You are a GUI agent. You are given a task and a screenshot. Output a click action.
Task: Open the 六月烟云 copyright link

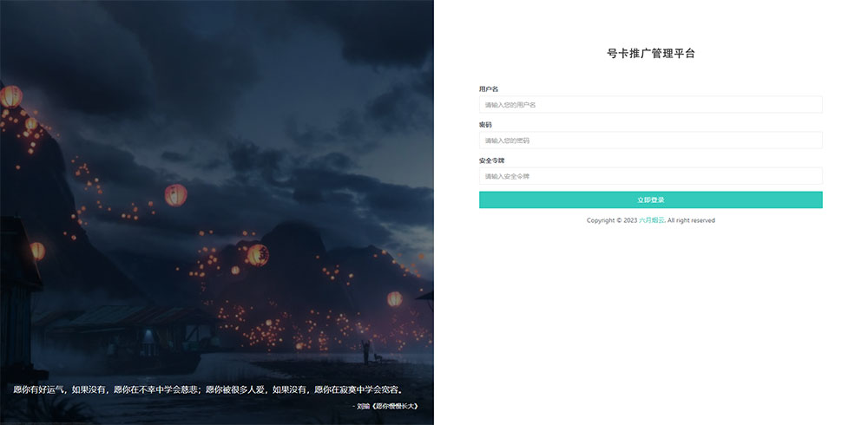[652, 220]
